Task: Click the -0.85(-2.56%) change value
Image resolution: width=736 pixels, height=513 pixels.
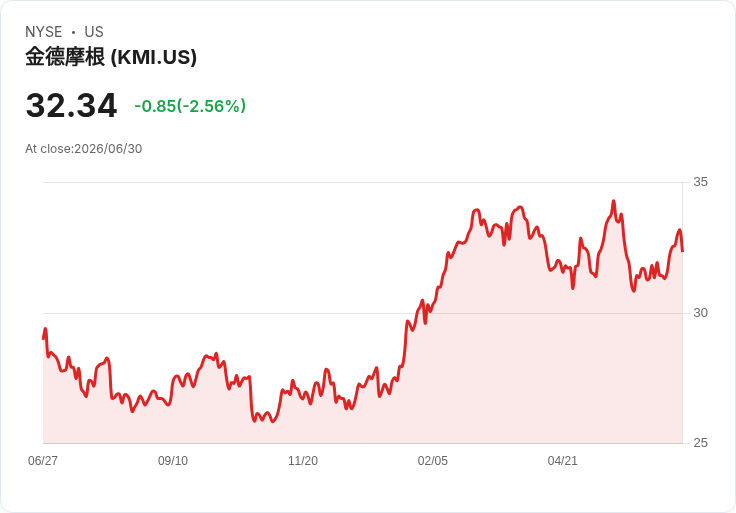Action: (190, 106)
